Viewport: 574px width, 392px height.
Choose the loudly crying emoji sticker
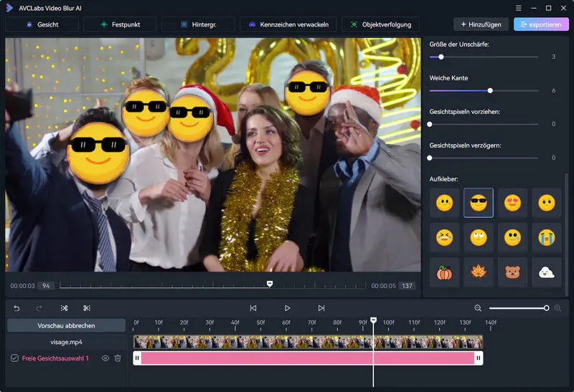tap(547, 238)
